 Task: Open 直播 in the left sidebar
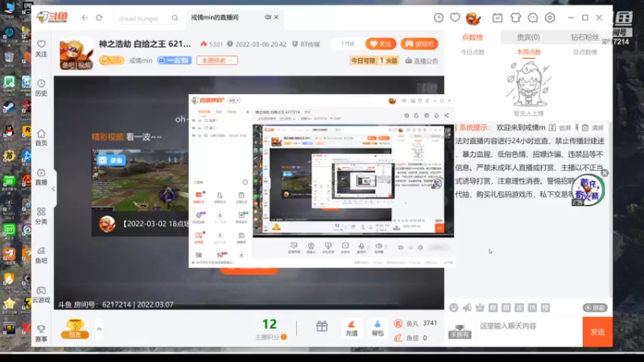point(41,177)
